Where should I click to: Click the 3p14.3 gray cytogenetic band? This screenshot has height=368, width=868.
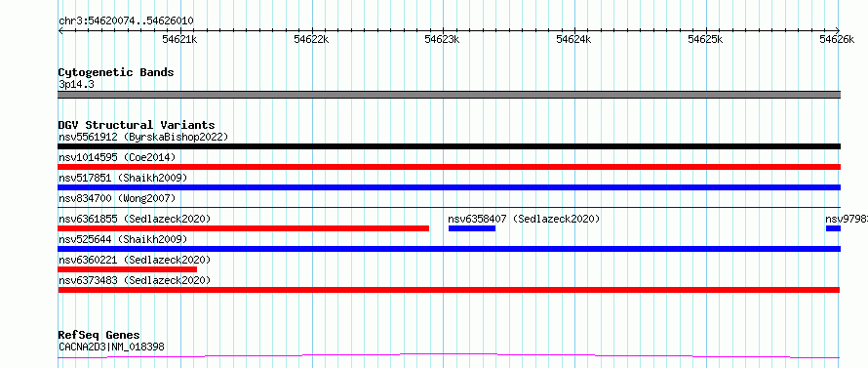pyautogui.click(x=449, y=95)
